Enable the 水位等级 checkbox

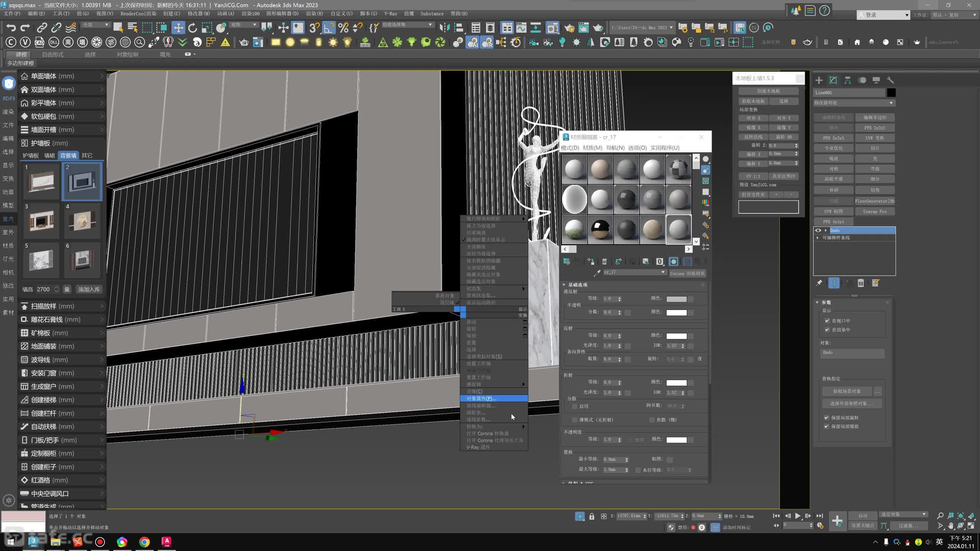638,470
